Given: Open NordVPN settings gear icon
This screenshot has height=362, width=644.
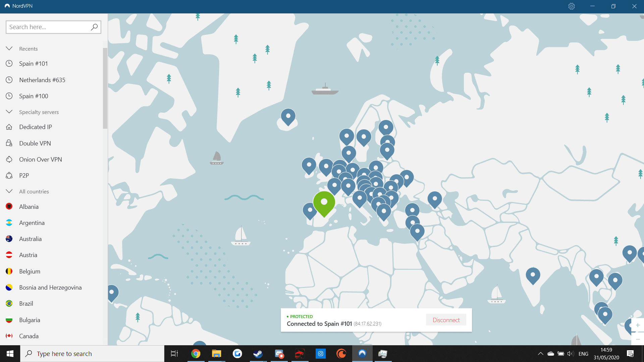Looking at the screenshot, I should pyautogui.click(x=572, y=6).
